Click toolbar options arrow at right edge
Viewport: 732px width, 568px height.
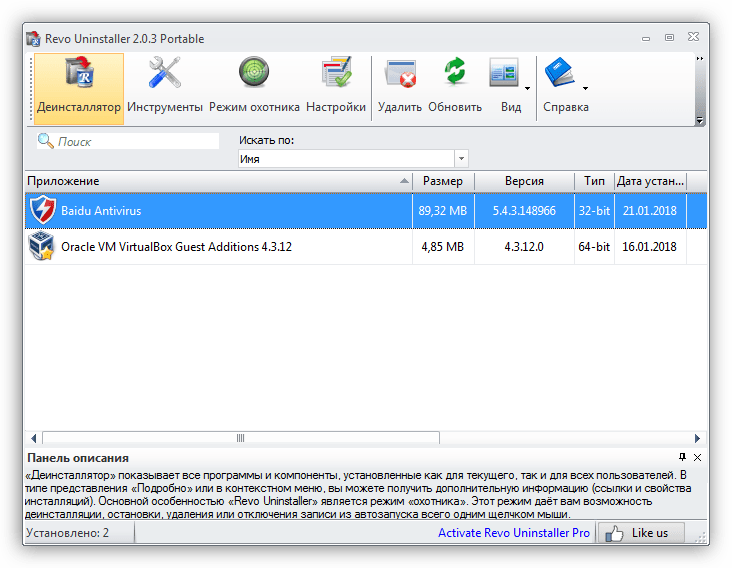coord(699,120)
